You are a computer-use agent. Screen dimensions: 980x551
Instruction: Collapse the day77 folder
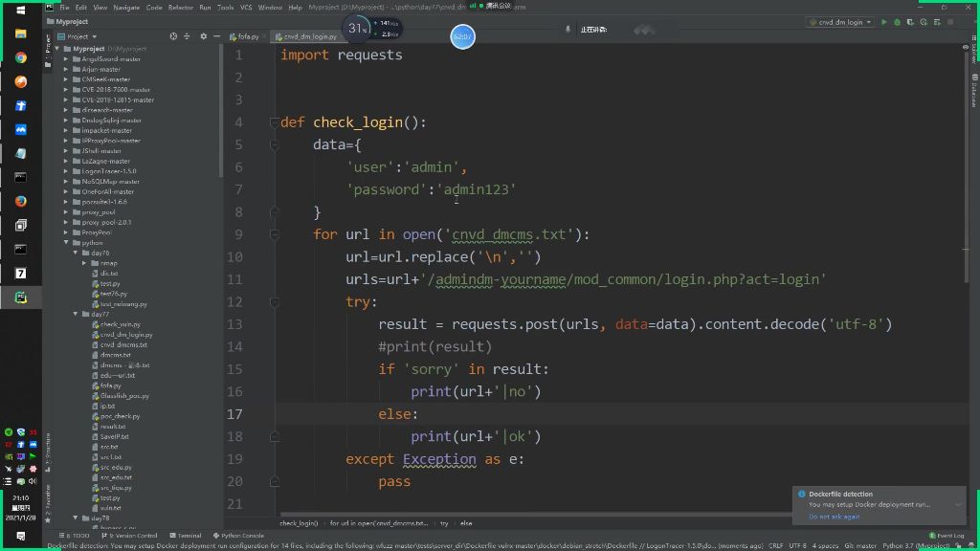click(x=76, y=314)
